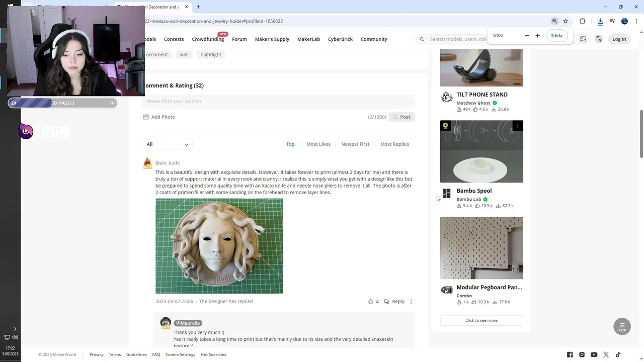Reset zoom with the Sıfırla button
Screen dimensions: 644x362
click(x=556, y=36)
